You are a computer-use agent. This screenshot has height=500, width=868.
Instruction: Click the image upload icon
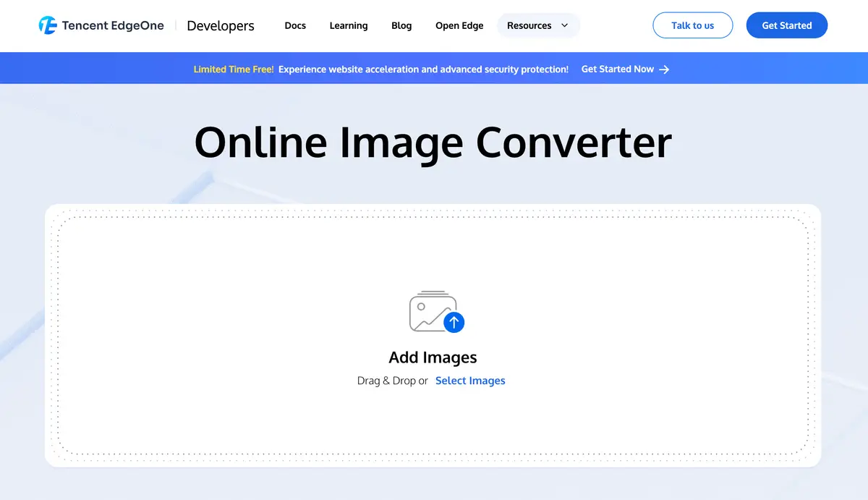pyautogui.click(x=437, y=311)
